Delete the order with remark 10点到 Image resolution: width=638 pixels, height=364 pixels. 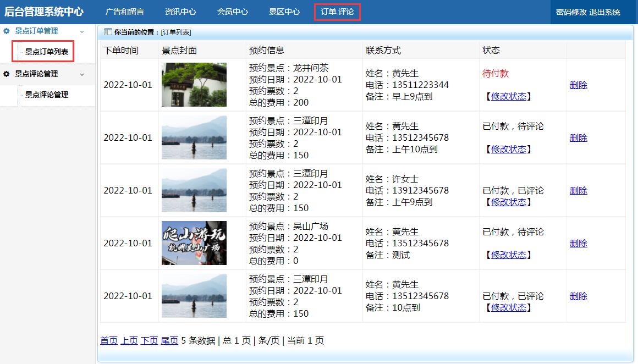click(578, 296)
